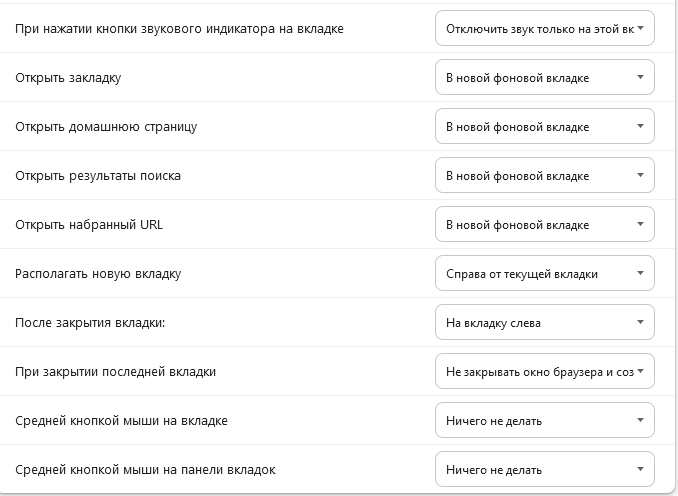Image resolution: width=678 pixels, height=496 pixels.
Task: Click the "Открыть закладку" setting label
Action: coord(69,78)
